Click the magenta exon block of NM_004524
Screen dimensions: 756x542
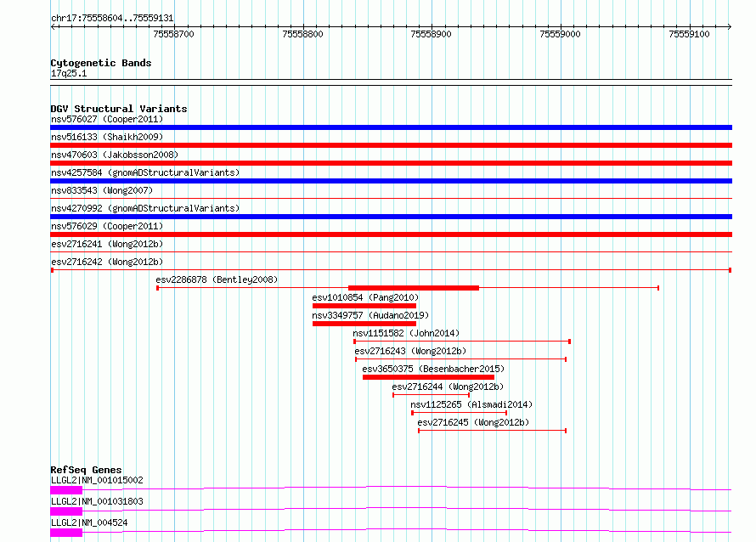point(66,533)
